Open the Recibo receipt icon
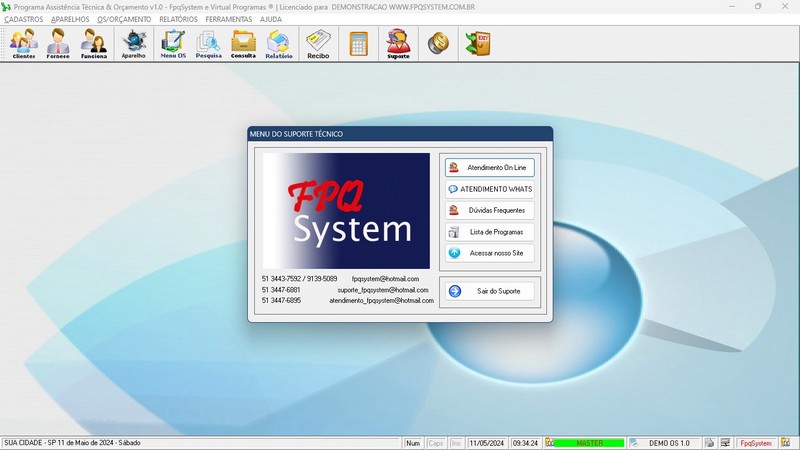The image size is (800, 450). [318, 44]
